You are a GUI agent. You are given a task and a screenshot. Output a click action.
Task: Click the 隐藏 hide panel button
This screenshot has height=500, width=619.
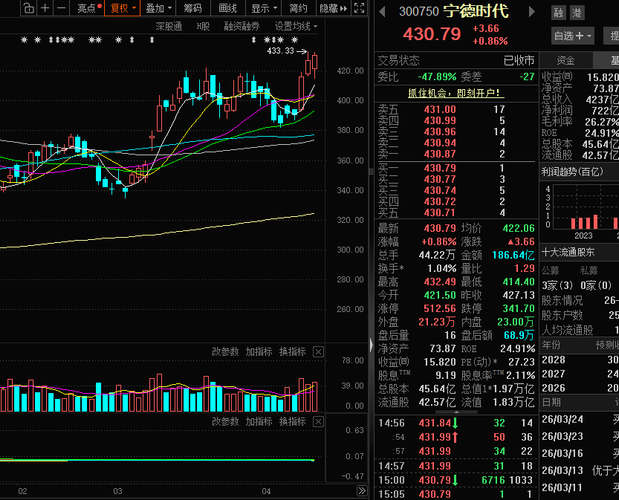pyautogui.click(x=333, y=8)
